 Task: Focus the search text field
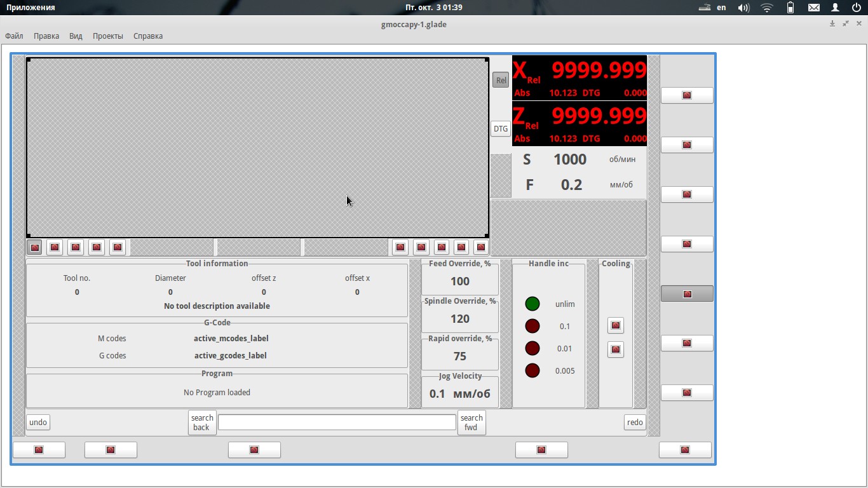(x=337, y=423)
